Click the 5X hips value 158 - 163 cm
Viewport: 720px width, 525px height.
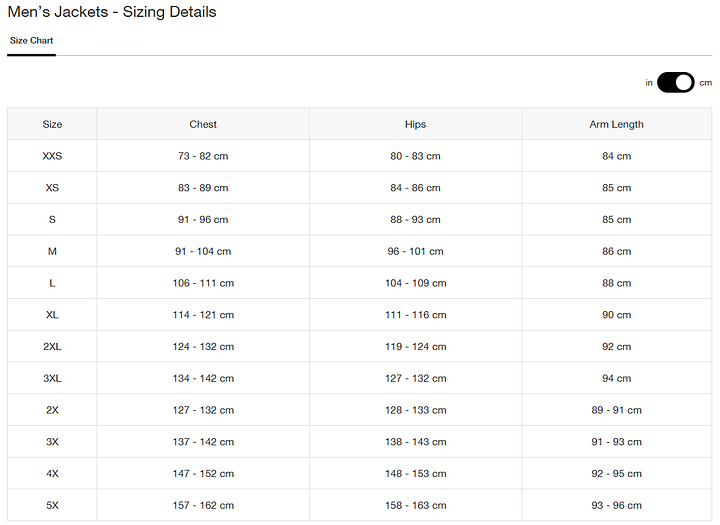point(415,505)
